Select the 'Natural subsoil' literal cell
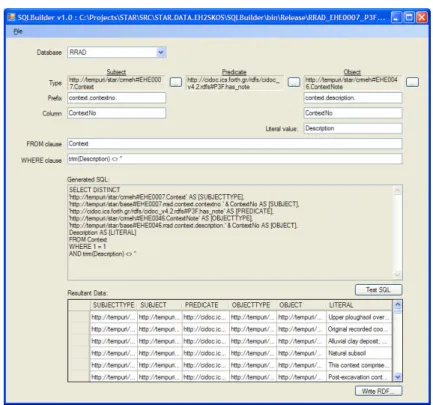 [x=359, y=353]
